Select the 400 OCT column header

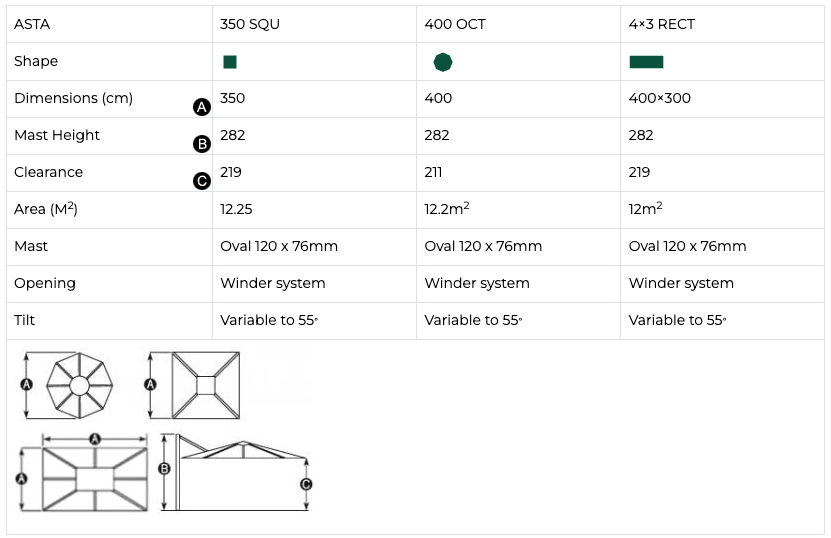click(x=455, y=24)
